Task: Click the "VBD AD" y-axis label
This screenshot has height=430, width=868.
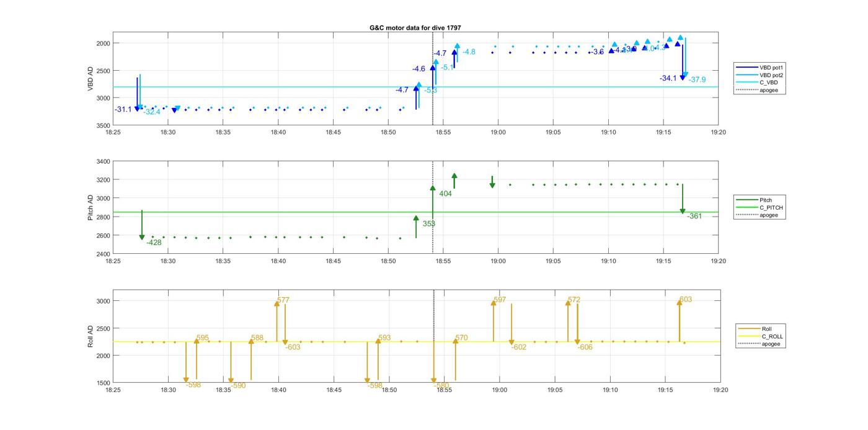Action: pyautogui.click(x=91, y=79)
